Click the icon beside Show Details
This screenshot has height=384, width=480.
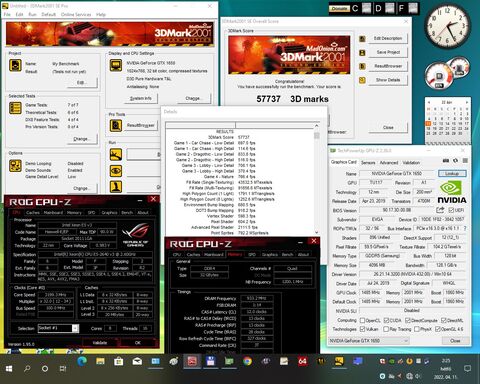tap(362, 80)
